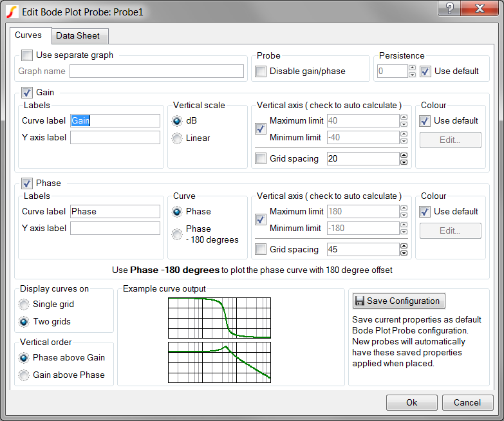Click the SIMetrix application icon in title bar
Screen dimensions: 504x421
coord(12,11)
